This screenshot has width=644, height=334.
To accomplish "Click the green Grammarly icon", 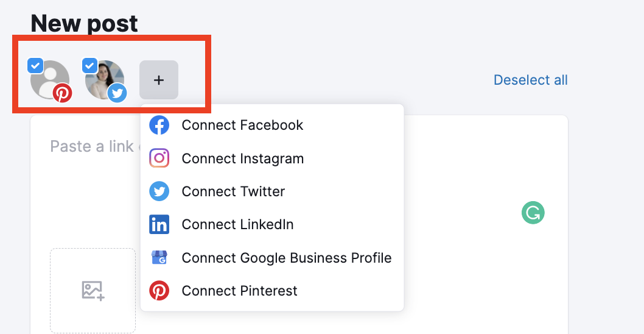I will point(533,213).
